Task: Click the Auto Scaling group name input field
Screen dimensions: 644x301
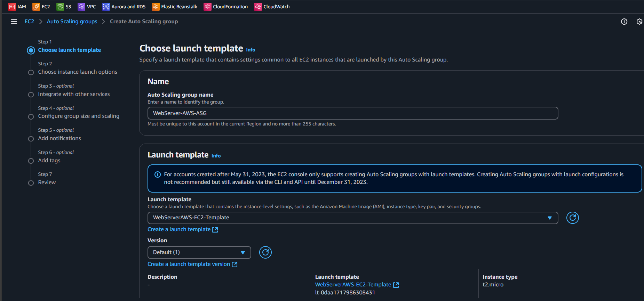Action: [353, 113]
